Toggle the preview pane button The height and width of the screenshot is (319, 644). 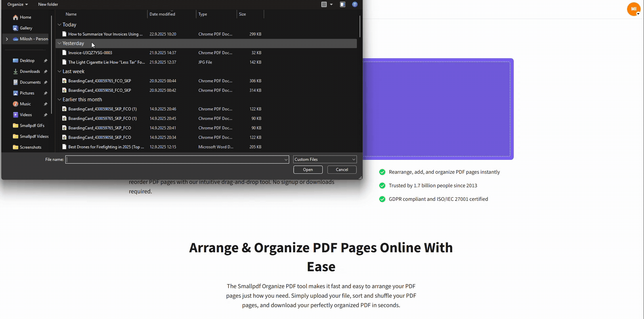point(342,4)
